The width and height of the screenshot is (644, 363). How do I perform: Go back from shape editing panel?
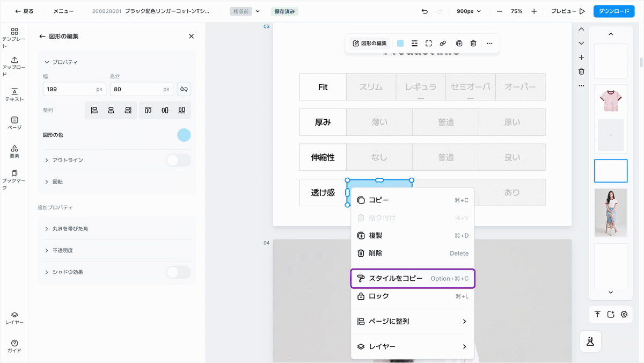pos(42,36)
